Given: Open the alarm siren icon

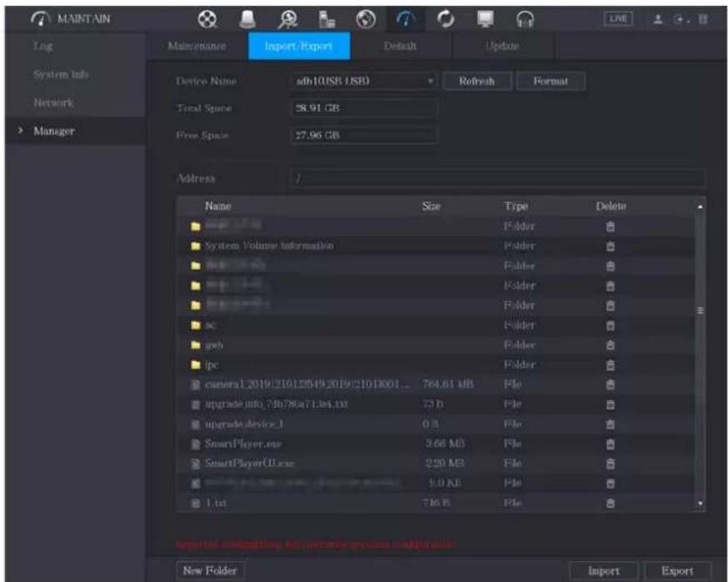Looking at the screenshot, I should pos(247,19).
